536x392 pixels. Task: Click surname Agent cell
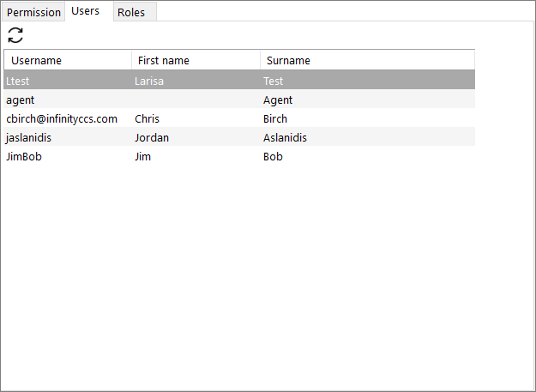(368, 100)
